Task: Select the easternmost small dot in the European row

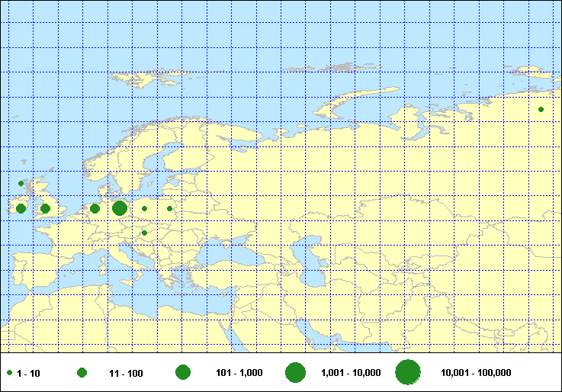Action: point(169,208)
